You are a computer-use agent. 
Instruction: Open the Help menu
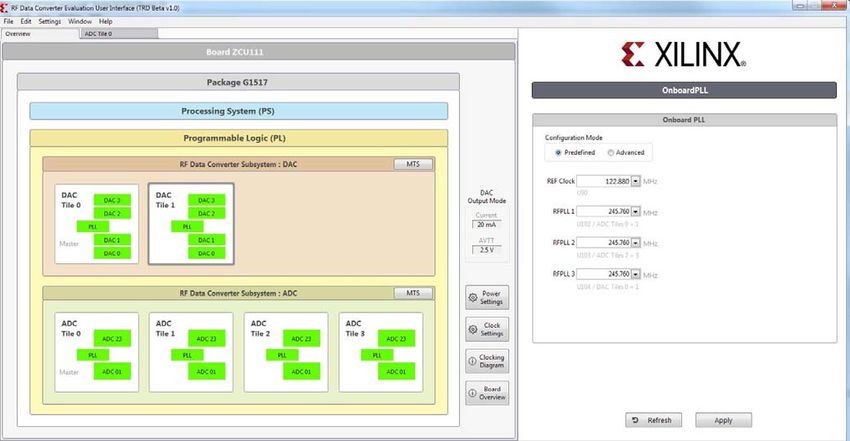106,22
